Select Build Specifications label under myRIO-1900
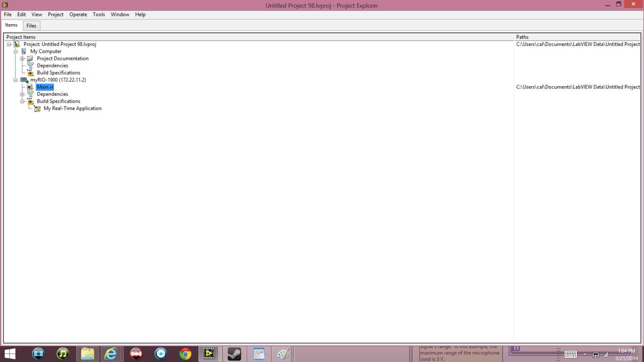 59,101
